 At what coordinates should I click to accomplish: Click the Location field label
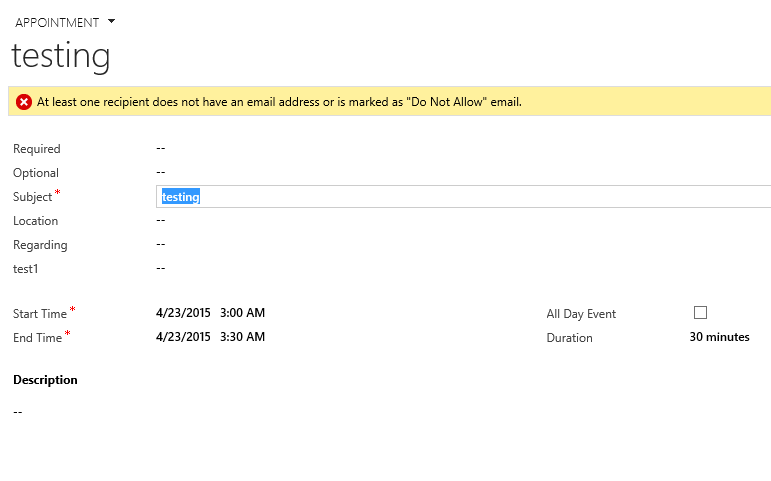[35, 221]
